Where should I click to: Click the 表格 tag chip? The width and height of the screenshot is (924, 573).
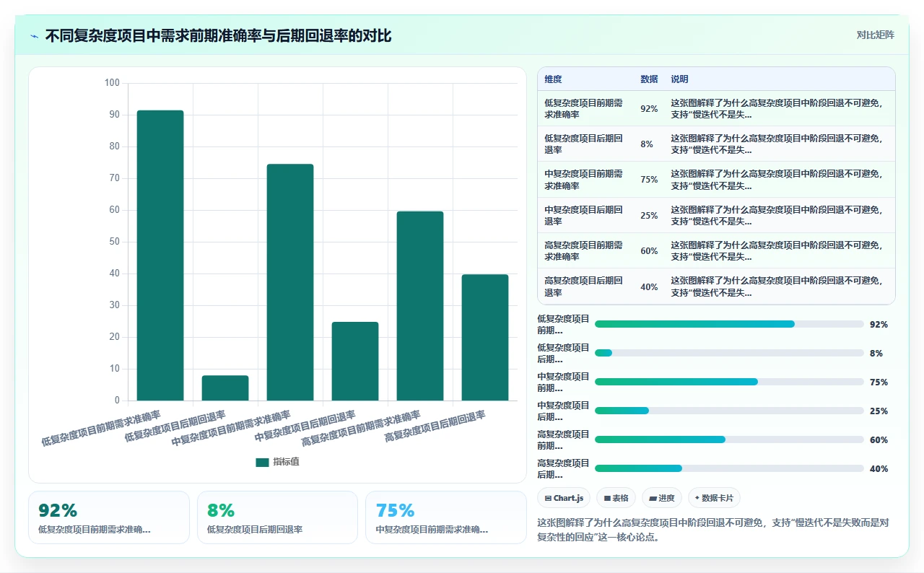[x=616, y=498]
